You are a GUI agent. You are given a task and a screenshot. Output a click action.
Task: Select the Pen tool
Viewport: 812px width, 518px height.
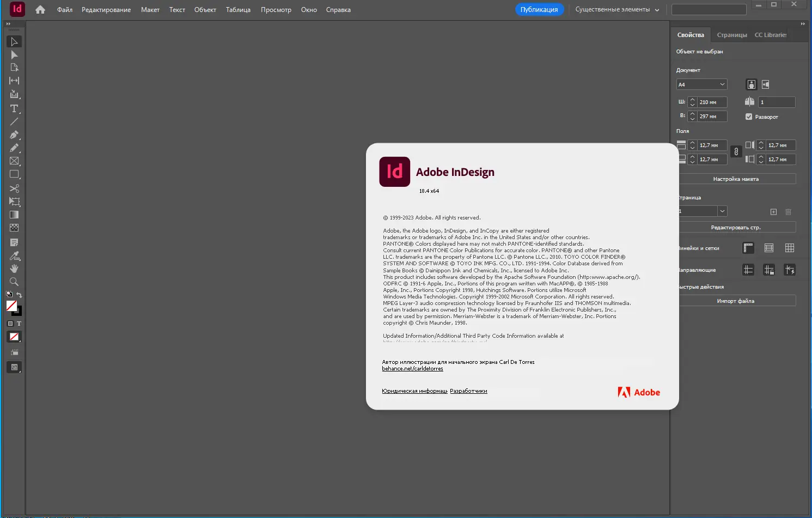14,135
